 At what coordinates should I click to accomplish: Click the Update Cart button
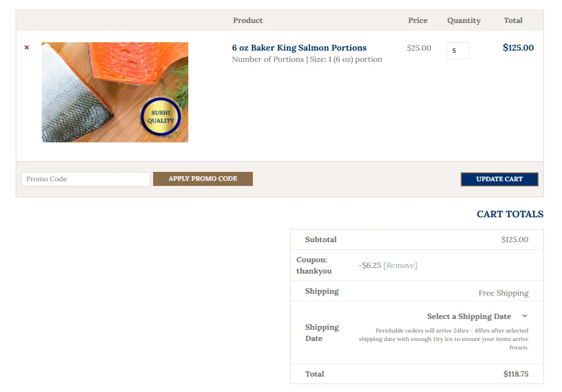click(x=499, y=179)
